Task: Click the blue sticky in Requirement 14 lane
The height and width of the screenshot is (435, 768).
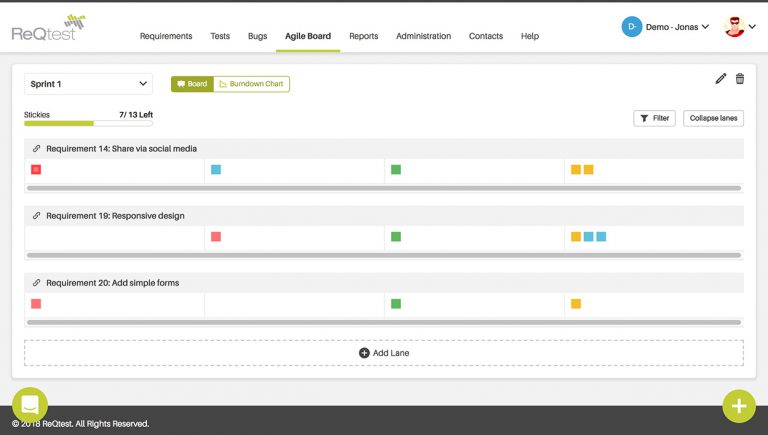Action: point(216,169)
